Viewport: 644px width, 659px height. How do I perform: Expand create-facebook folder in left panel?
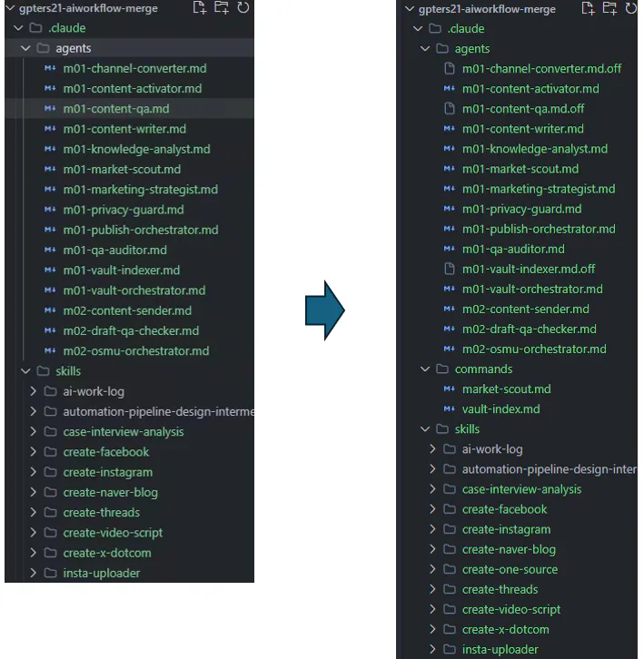coord(34,452)
